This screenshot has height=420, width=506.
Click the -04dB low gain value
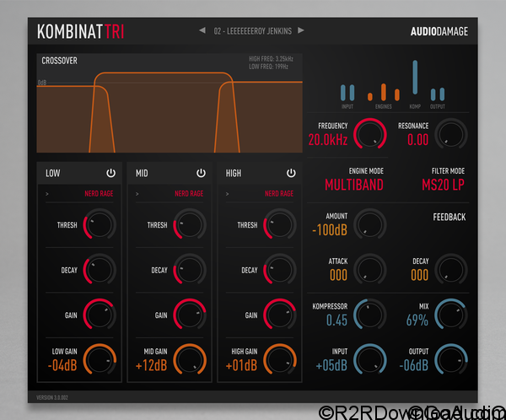pyautogui.click(x=62, y=365)
